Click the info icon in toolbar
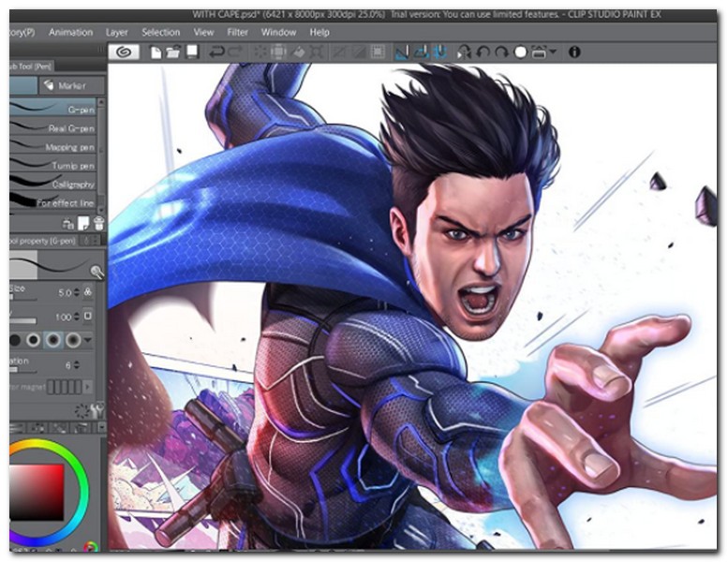The width and height of the screenshot is (728, 562). pyautogui.click(x=574, y=52)
